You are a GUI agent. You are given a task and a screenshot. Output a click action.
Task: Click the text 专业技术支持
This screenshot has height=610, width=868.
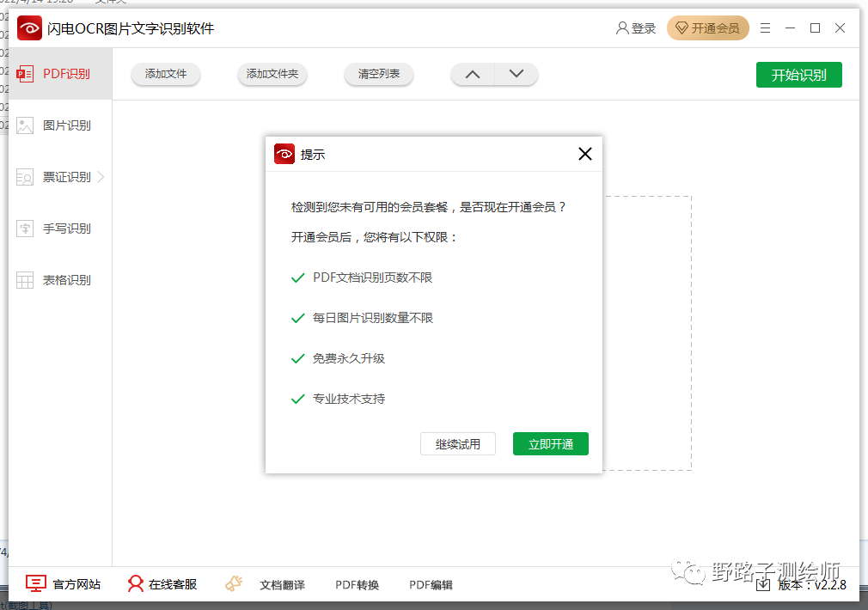tap(349, 400)
